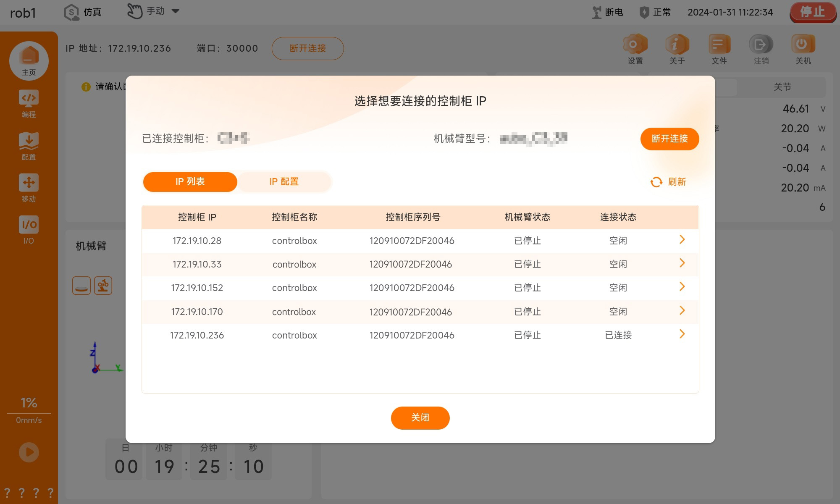
Task: Click the 注销 logout icon
Action: (x=761, y=49)
